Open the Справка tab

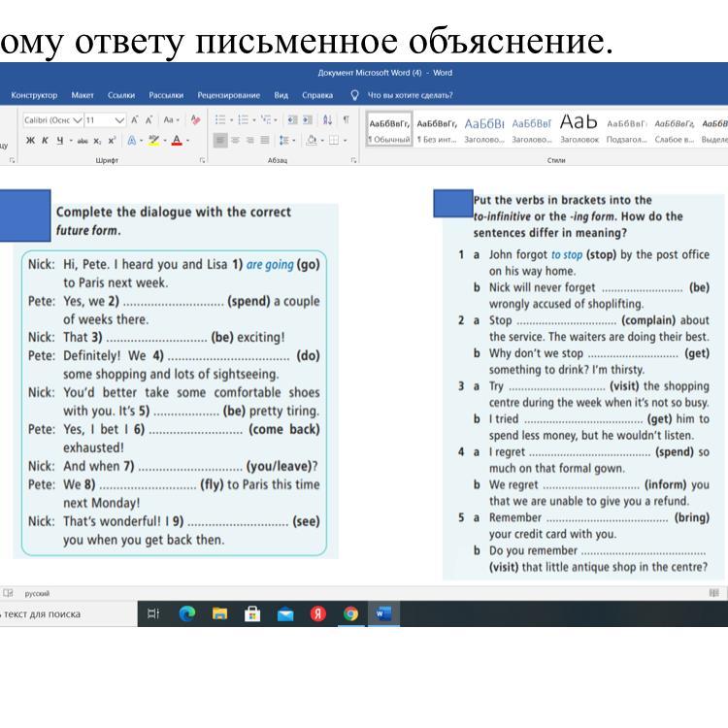[317, 95]
